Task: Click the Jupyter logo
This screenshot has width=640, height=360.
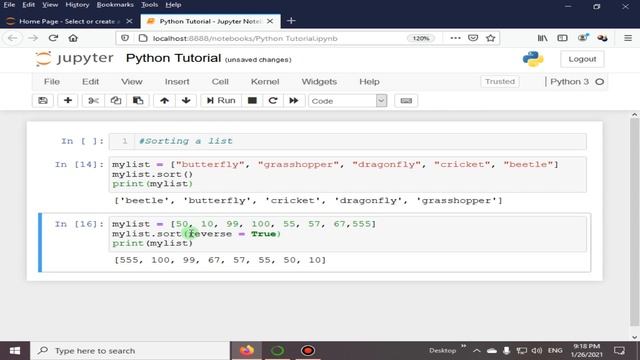Action: tap(74, 58)
